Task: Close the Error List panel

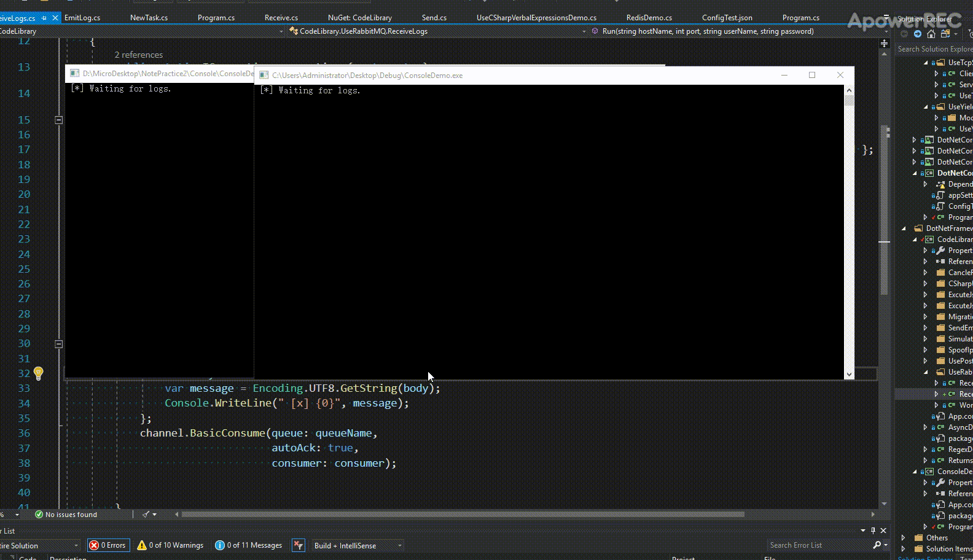Action: pos(884,531)
